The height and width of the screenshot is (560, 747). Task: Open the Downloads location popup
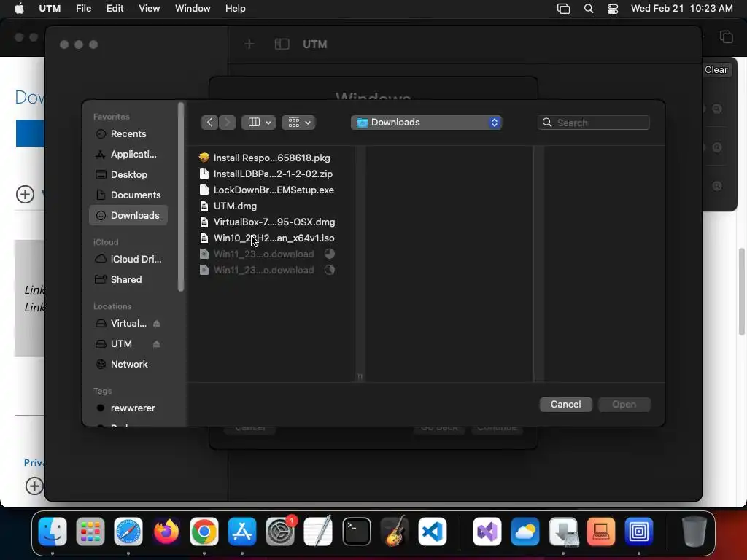[x=426, y=122]
